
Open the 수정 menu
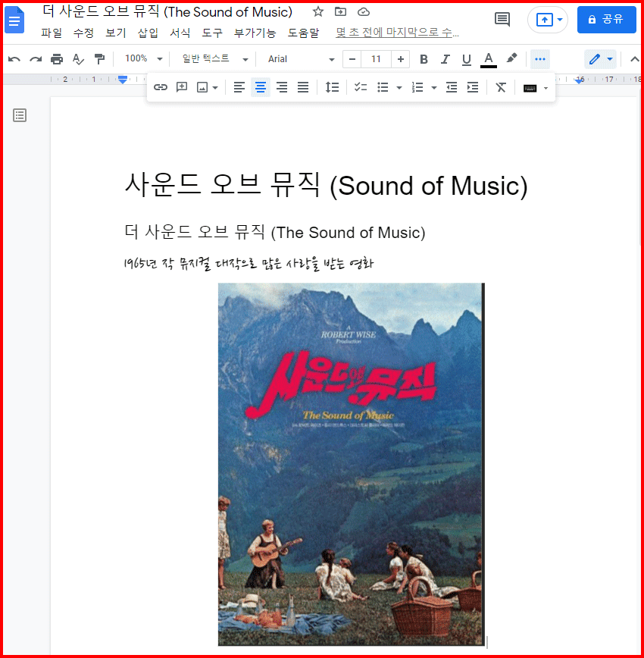coord(83,33)
